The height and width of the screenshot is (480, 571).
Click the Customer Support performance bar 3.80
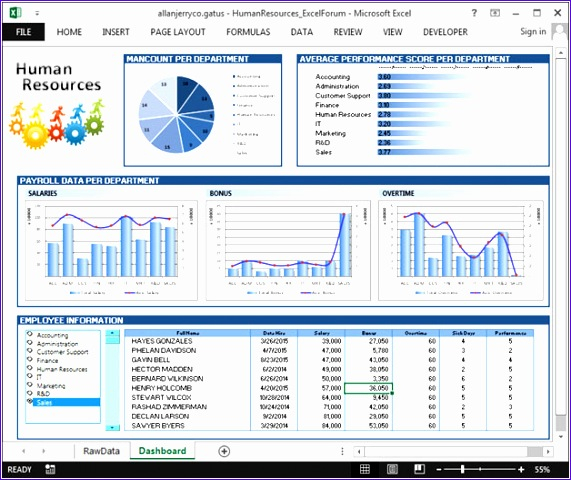pos(424,96)
